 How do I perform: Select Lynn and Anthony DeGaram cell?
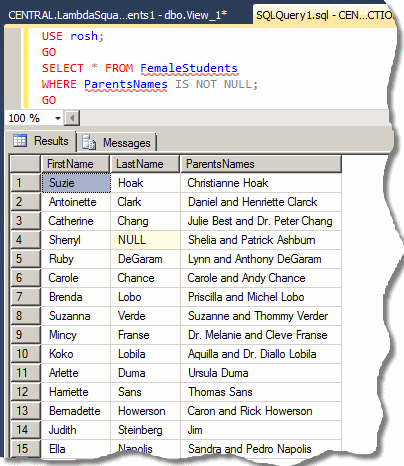tap(261, 259)
